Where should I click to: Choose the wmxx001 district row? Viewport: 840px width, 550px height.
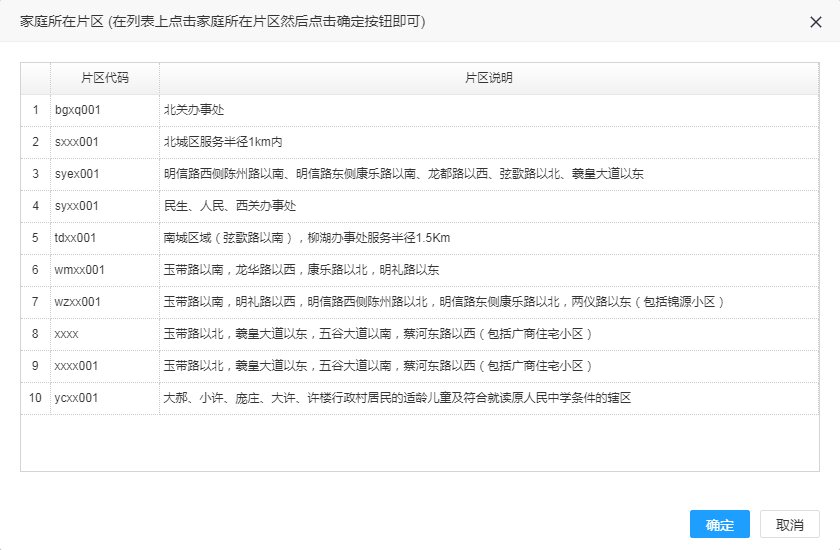coord(80,270)
